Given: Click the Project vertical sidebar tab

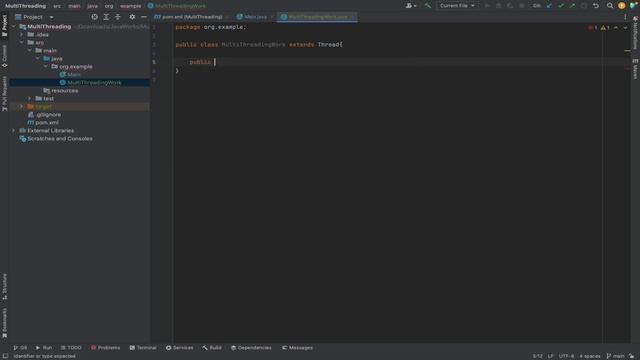Looking at the screenshot, I should pos(4,26).
